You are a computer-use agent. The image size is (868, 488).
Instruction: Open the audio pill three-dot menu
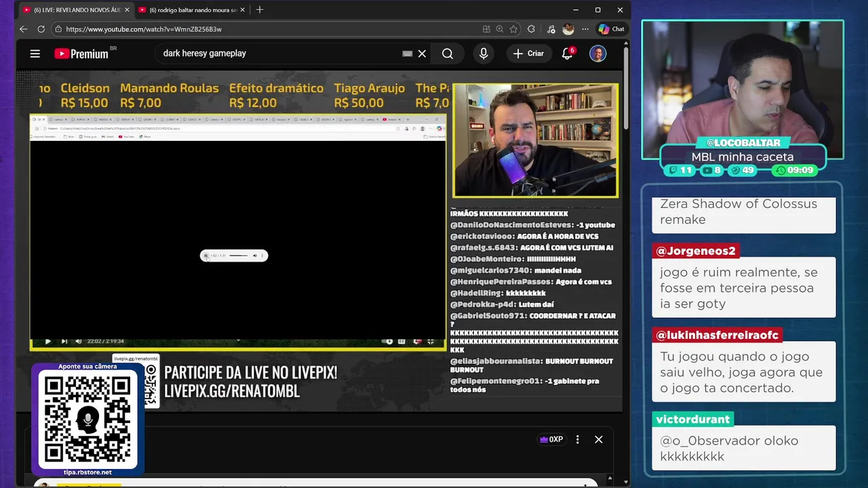point(262,256)
